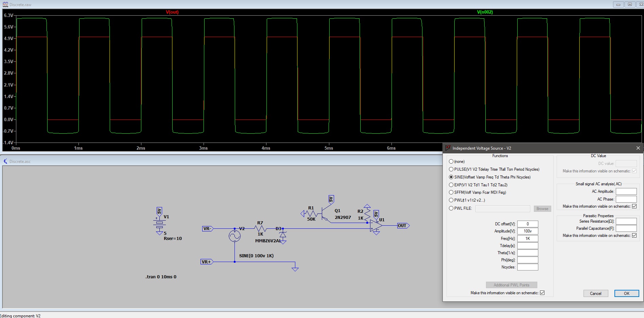Click the AC Amplitude input field
Viewport: 644px width, 318px height.
(x=626, y=191)
